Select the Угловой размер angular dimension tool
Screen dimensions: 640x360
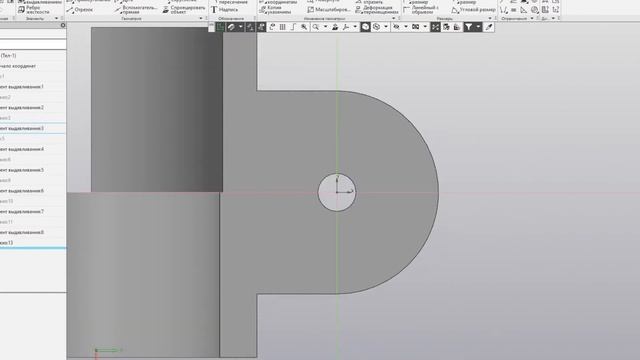[473, 9]
